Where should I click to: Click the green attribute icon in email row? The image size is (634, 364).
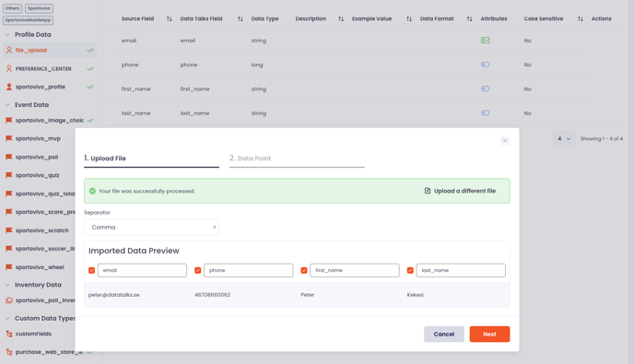pos(486,40)
